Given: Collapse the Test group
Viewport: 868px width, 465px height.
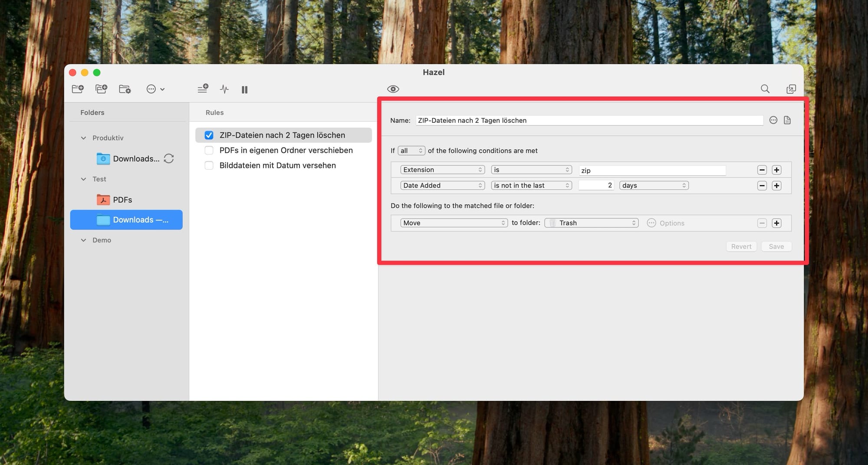Looking at the screenshot, I should [83, 179].
